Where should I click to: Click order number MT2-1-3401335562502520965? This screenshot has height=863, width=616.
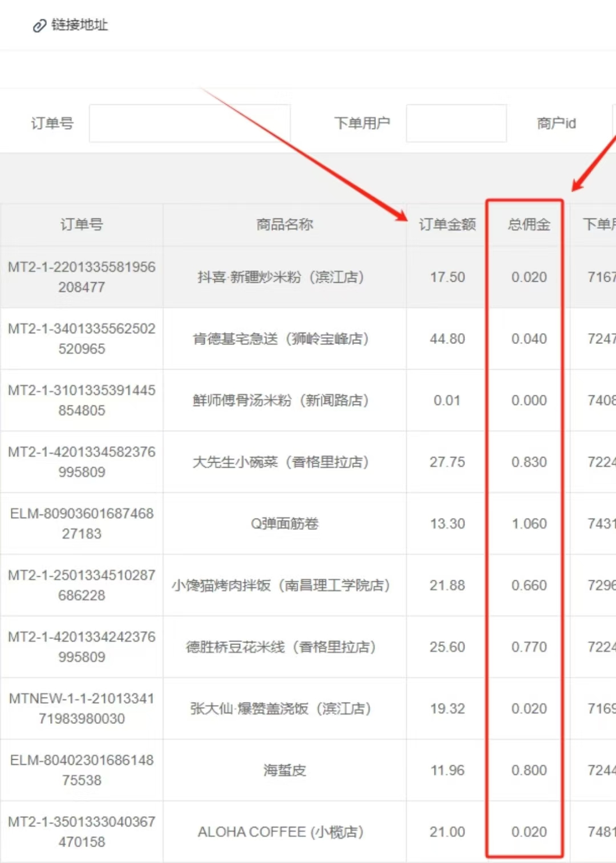[82, 339]
